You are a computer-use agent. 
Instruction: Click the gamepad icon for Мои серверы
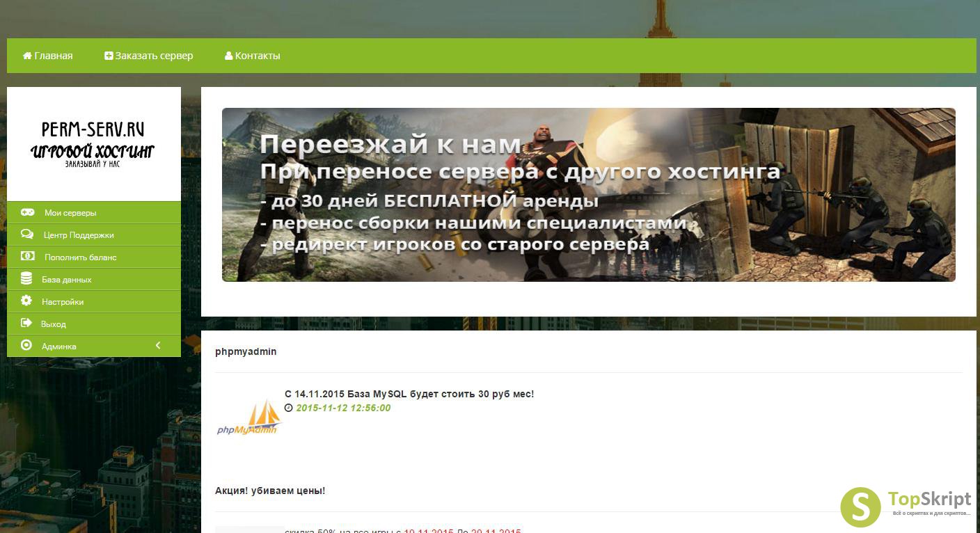[27, 212]
